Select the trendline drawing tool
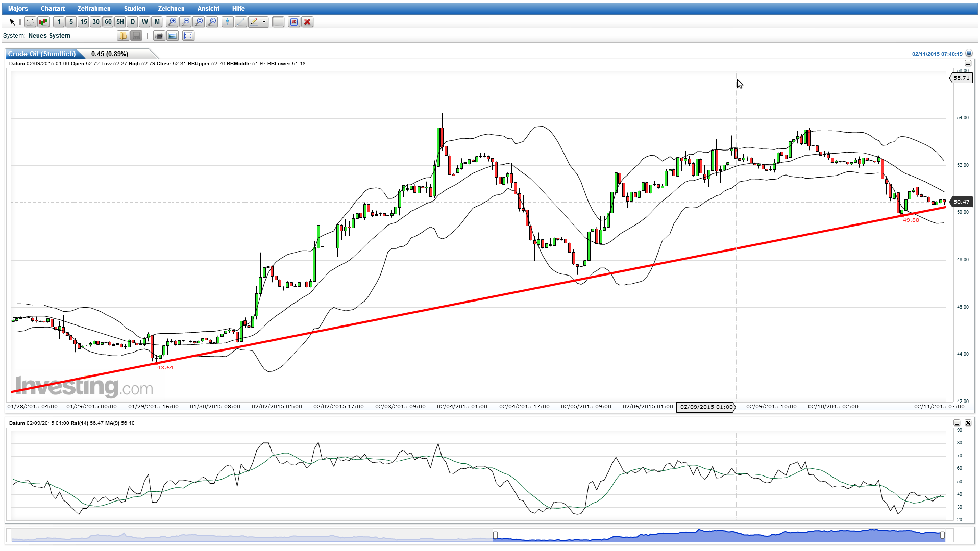The width and height of the screenshot is (980, 551). pos(240,22)
